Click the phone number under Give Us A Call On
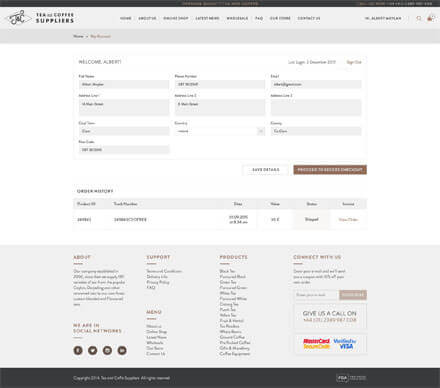Image resolution: width=440 pixels, height=388 pixels. (x=330, y=320)
